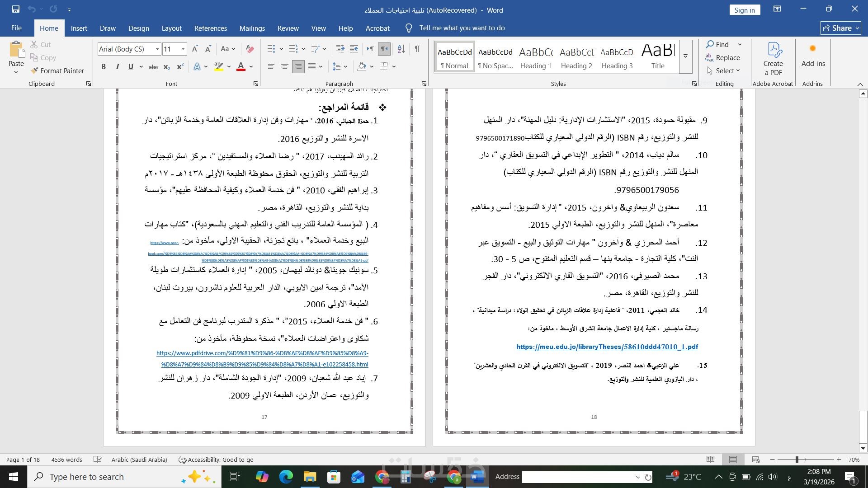Click the Sign in button

[x=744, y=10]
